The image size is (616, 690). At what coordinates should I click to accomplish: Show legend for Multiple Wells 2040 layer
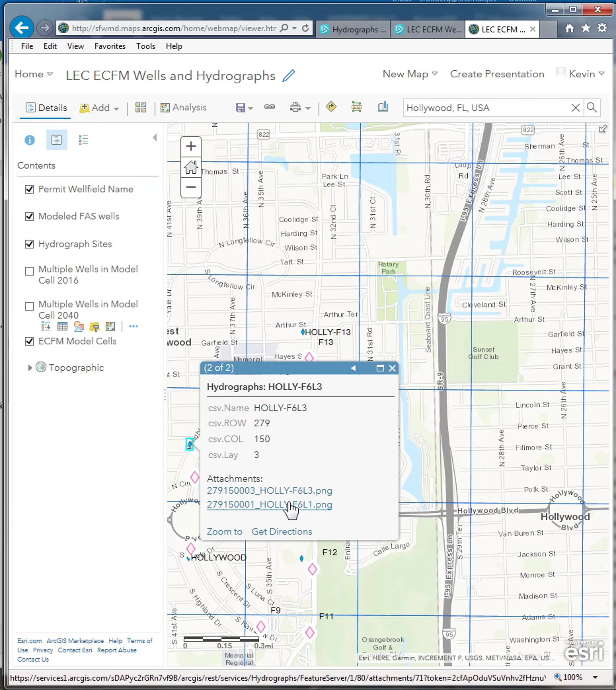46,326
